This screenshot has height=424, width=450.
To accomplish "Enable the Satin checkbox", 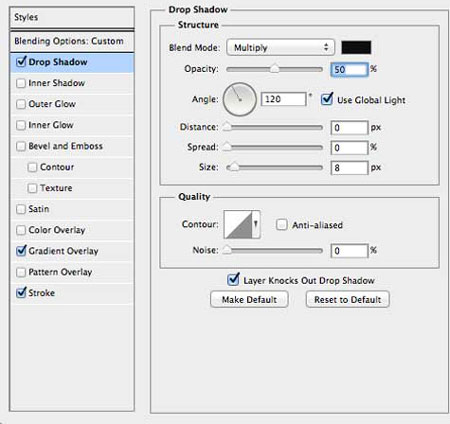I will (x=21, y=209).
